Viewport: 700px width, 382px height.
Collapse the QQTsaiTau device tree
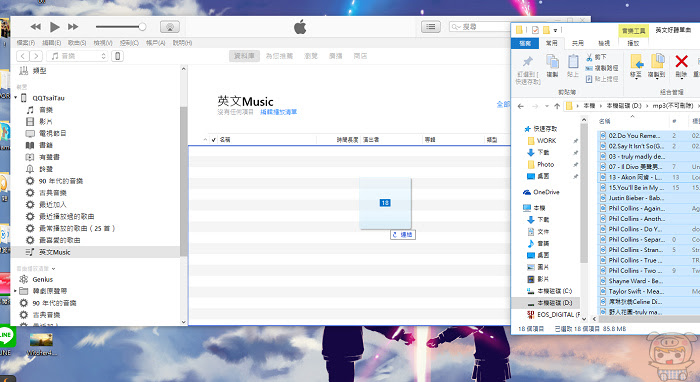click(x=16, y=98)
